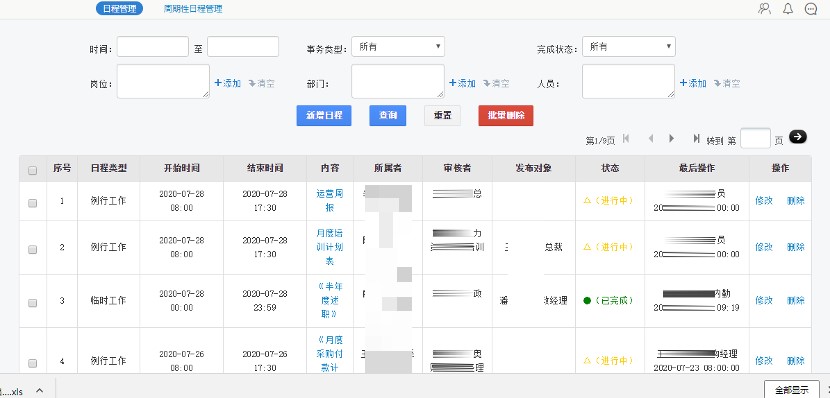Screen dimensions: 830x398
Task: Toggle the select-all checkbox in table header
Action: point(32,170)
